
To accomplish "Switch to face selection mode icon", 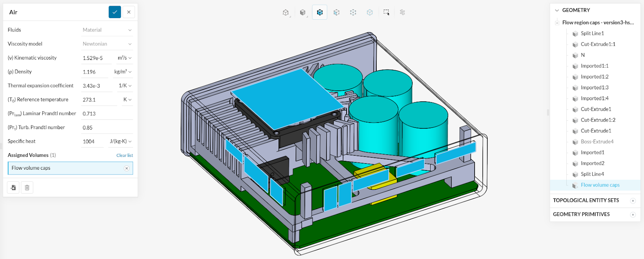I will pyautogui.click(x=336, y=12).
